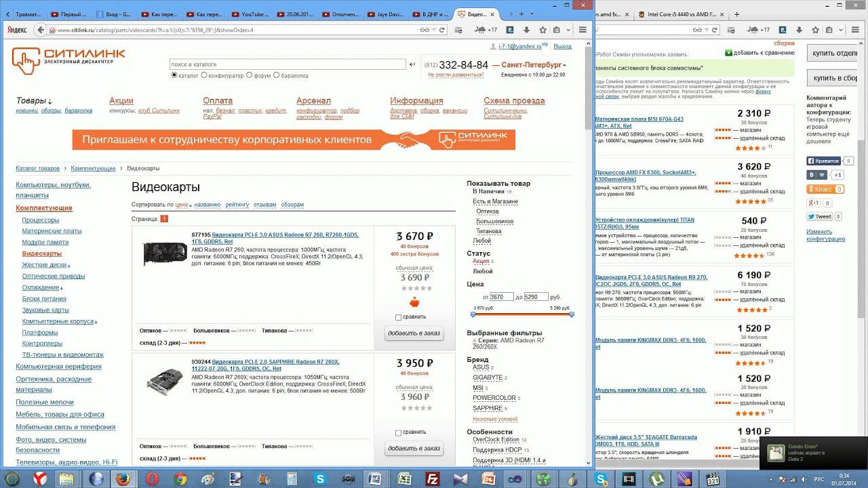Expand the Товары menu arrow
The image size is (868, 488).
pyautogui.click(x=50, y=102)
